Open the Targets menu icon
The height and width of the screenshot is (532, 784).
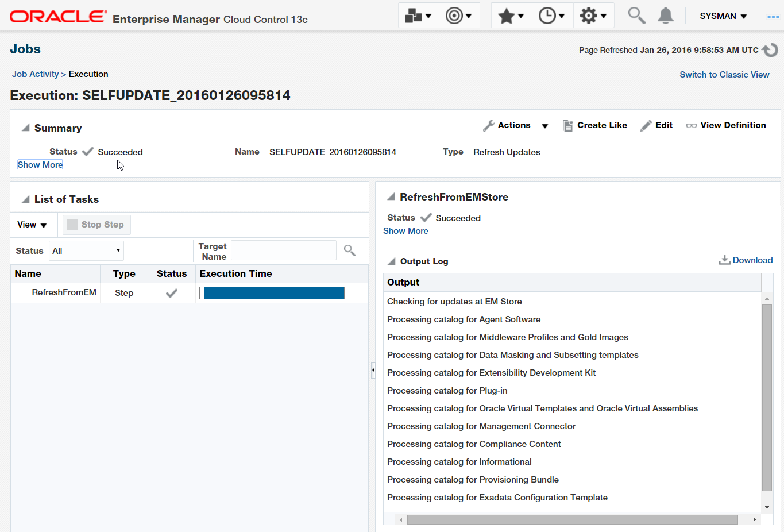(458, 16)
